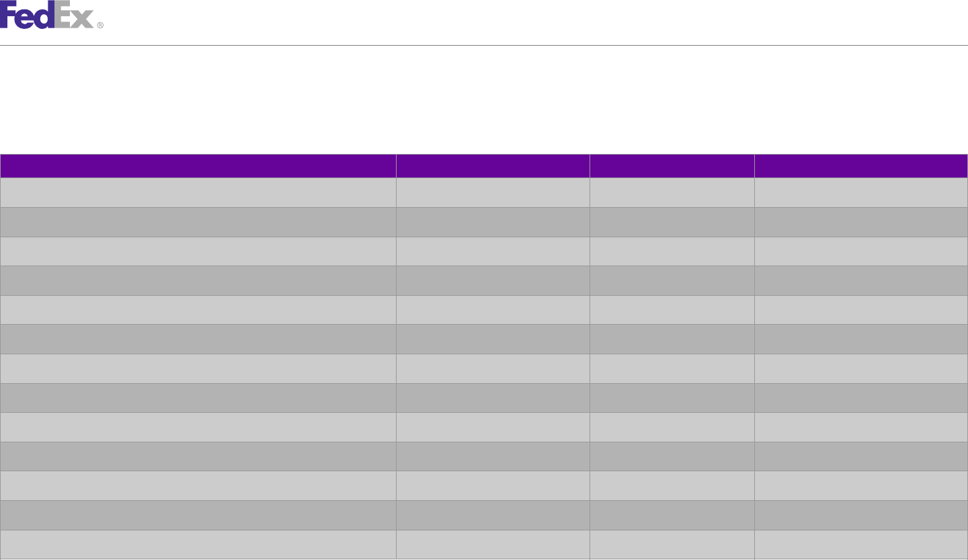The image size is (968, 560).
Task: Click first column cell in seventh table row
Action: 198,368
